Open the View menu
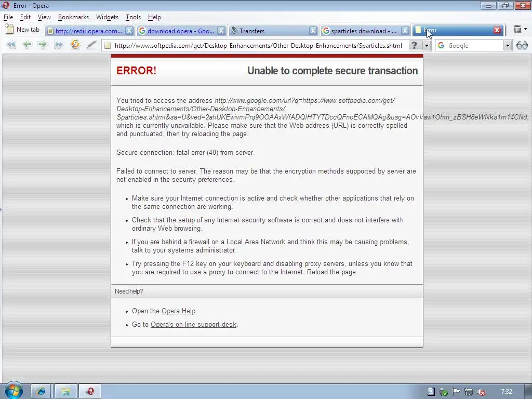 [44, 17]
